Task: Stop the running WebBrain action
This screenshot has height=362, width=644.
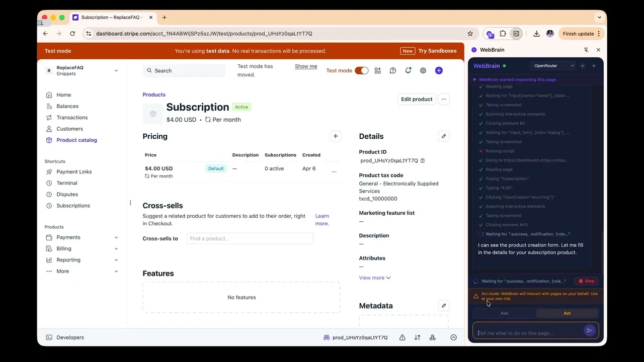Action: (586, 281)
